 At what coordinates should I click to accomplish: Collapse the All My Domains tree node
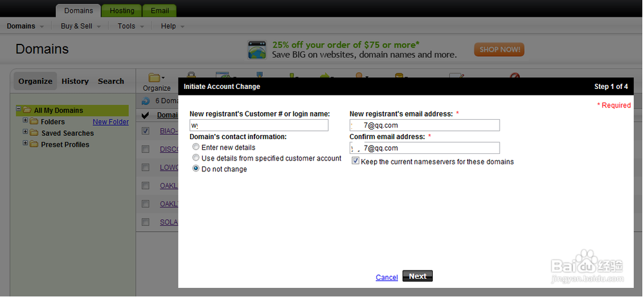coord(19,109)
